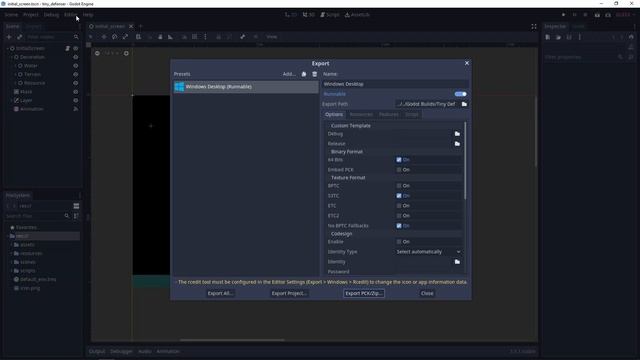640x360 pixels.
Task: Browse for Debug custom template file
Action: click(x=457, y=134)
